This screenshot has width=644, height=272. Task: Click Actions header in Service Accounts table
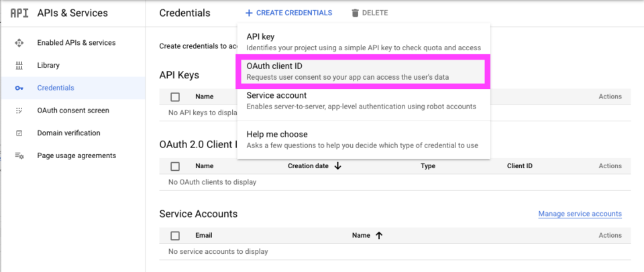pyautogui.click(x=610, y=235)
